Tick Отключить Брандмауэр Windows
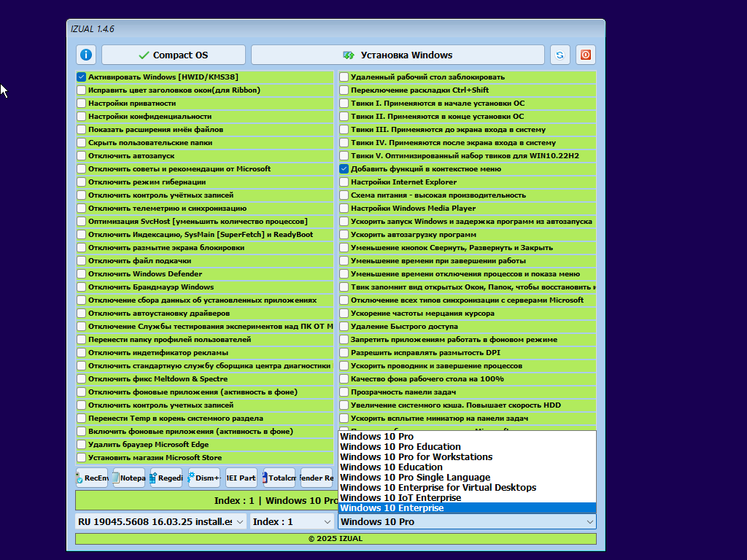The width and height of the screenshot is (747, 560). [82, 287]
